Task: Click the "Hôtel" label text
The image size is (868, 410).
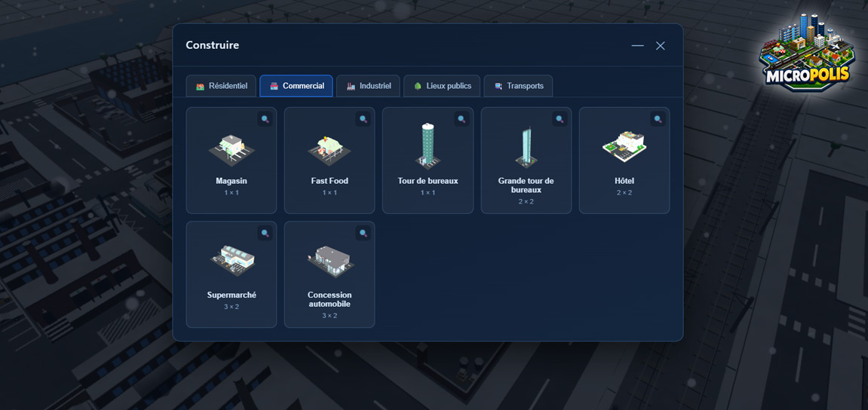Action: pyautogui.click(x=624, y=181)
